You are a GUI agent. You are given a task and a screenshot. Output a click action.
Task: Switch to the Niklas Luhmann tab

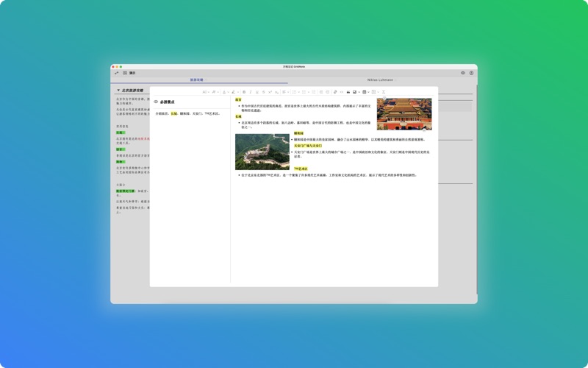(x=380, y=79)
